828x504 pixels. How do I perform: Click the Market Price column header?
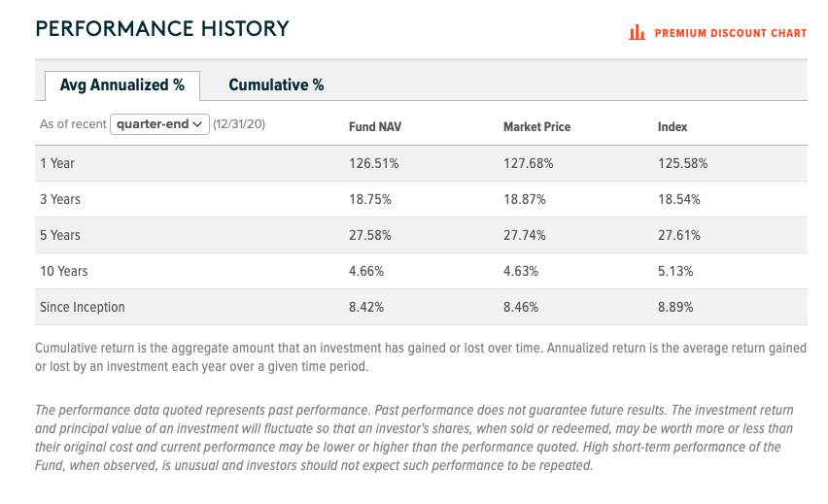tap(536, 127)
